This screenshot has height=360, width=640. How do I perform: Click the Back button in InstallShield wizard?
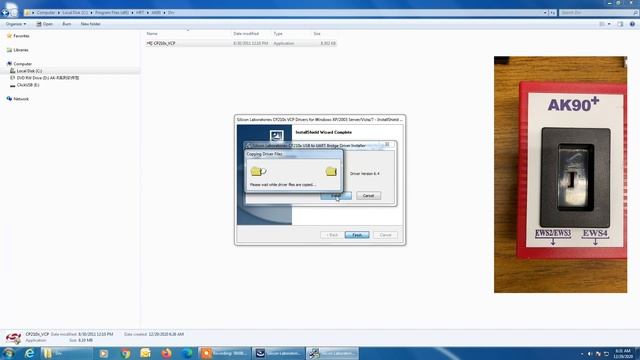(x=332, y=235)
